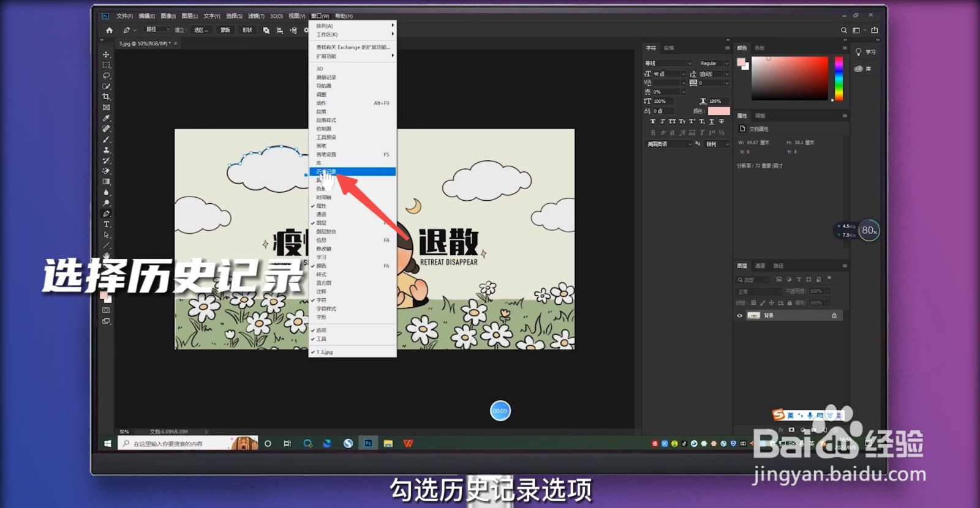Toggle checked 工具 entry in Window menu

click(352, 338)
